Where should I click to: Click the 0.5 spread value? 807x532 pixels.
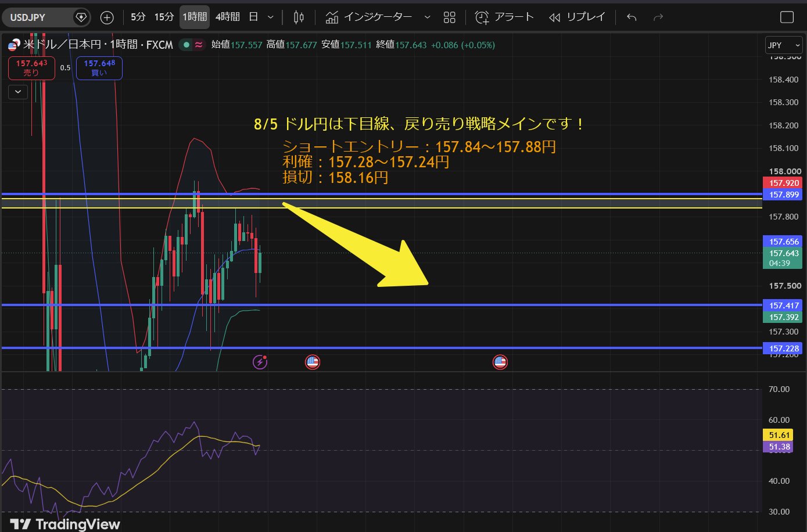(x=65, y=68)
